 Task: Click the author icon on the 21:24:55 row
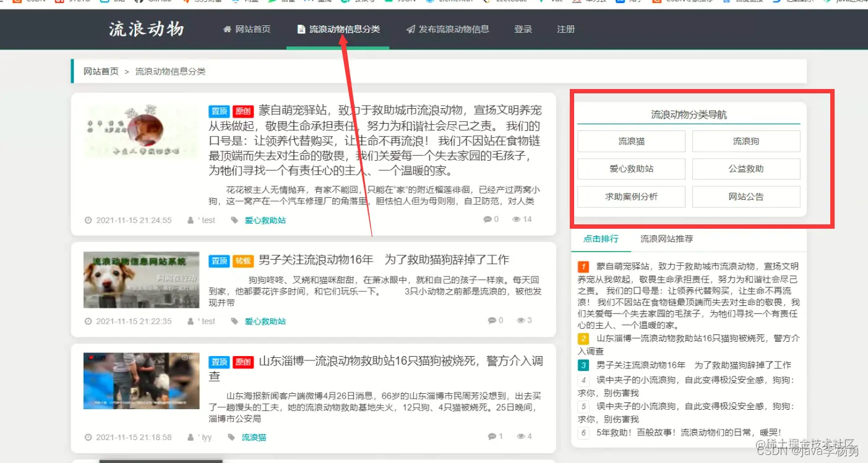click(x=191, y=220)
